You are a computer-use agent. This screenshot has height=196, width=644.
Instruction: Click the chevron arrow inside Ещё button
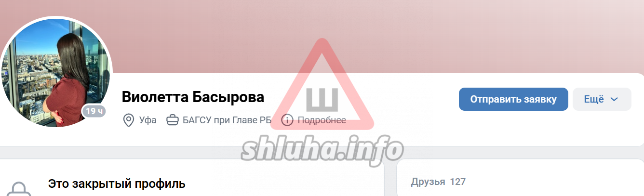pos(614,99)
